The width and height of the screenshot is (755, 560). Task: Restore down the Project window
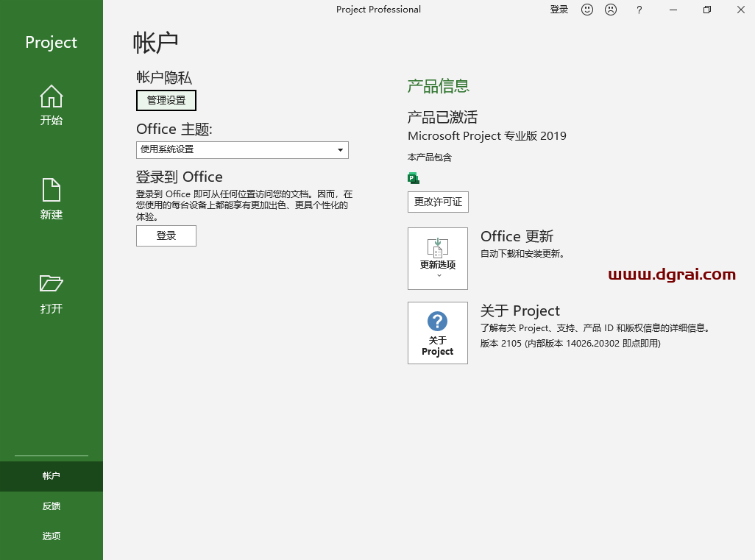(707, 10)
